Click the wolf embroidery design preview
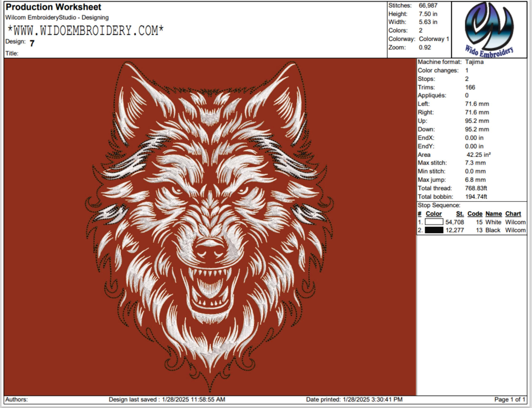This screenshot has width=532, height=408. click(x=210, y=227)
